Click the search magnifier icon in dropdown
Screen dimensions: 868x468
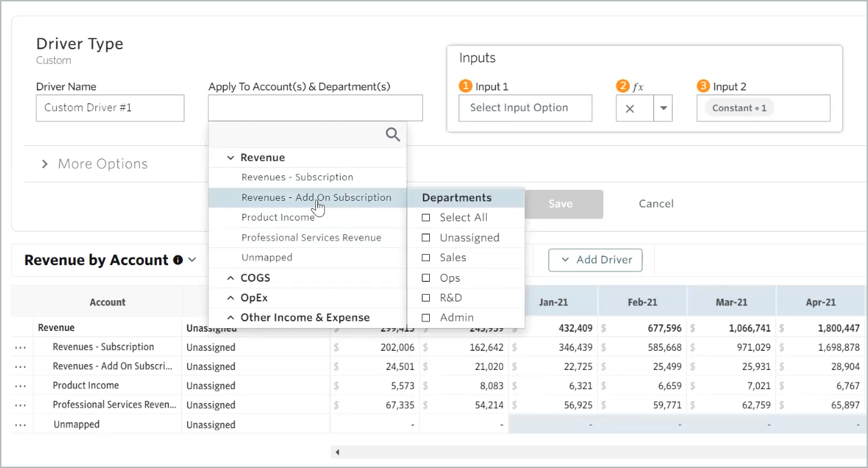392,135
